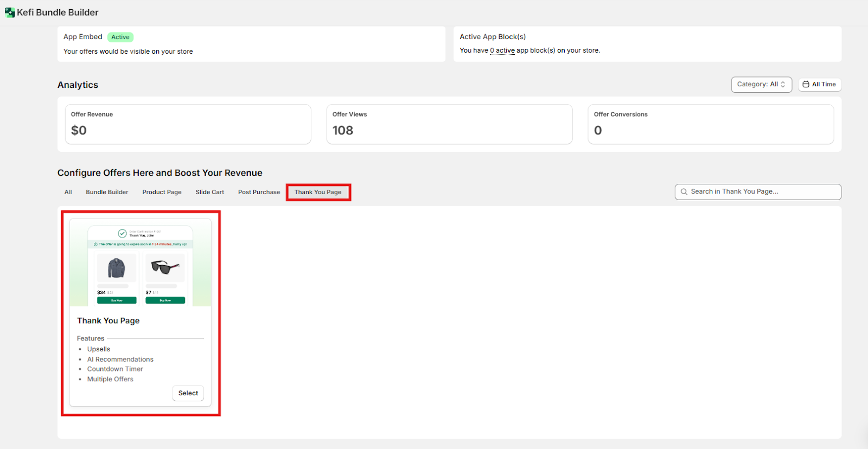This screenshot has width=868, height=449.
Task: Click the highlighted Thank You Page tab
Action: (x=318, y=193)
